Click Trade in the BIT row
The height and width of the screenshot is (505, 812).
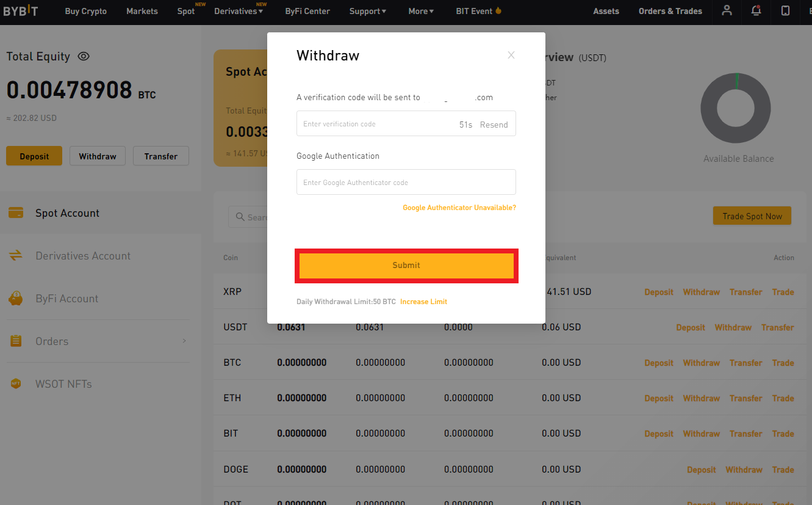pyautogui.click(x=783, y=434)
